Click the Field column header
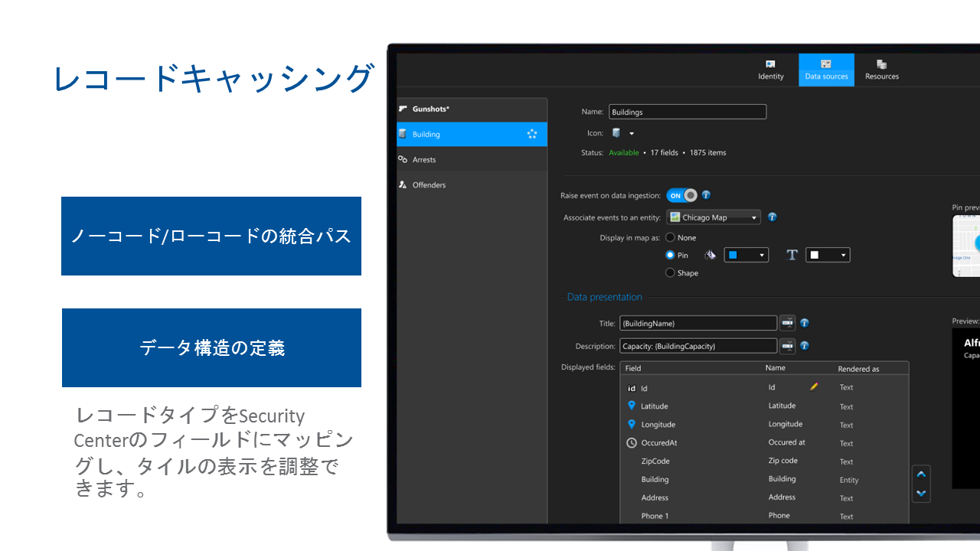The width and height of the screenshot is (980, 551). [x=633, y=368]
